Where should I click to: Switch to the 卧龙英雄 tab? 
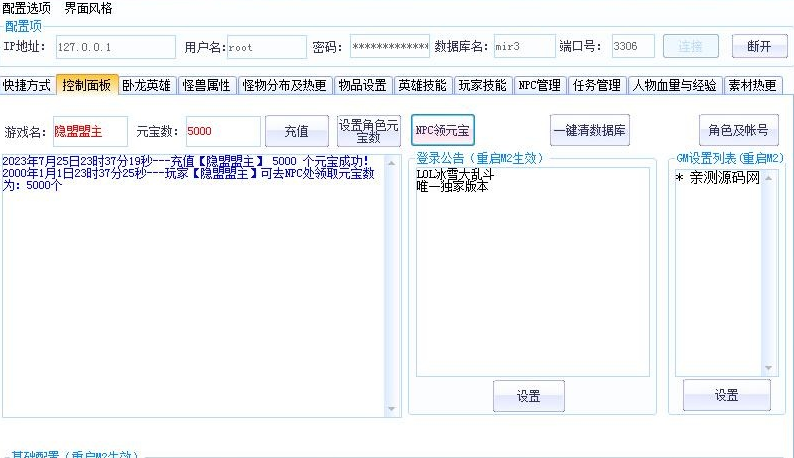[x=148, y=86]
